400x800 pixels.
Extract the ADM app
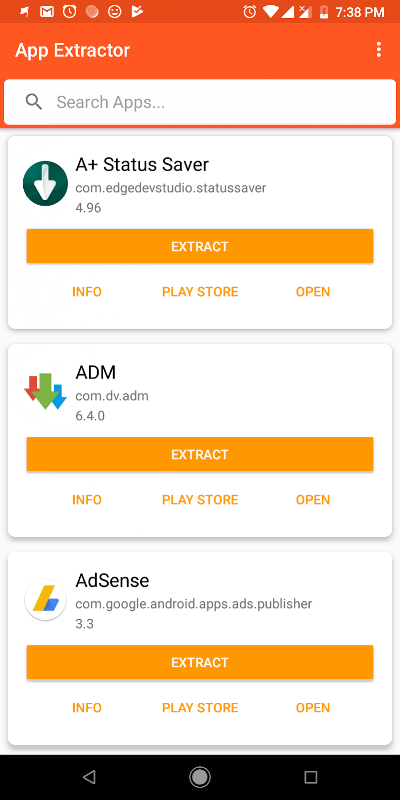(x=200, y=454)
